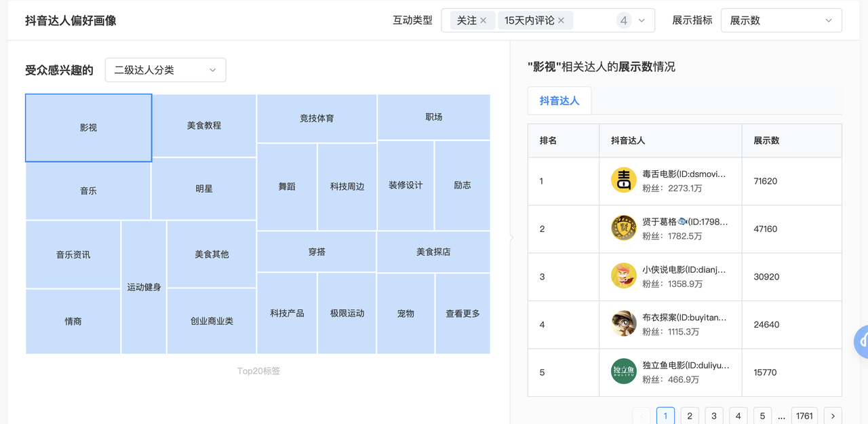Select the 创业商业类 treemap block
This screenshot has width=868, height=424.
212,321
